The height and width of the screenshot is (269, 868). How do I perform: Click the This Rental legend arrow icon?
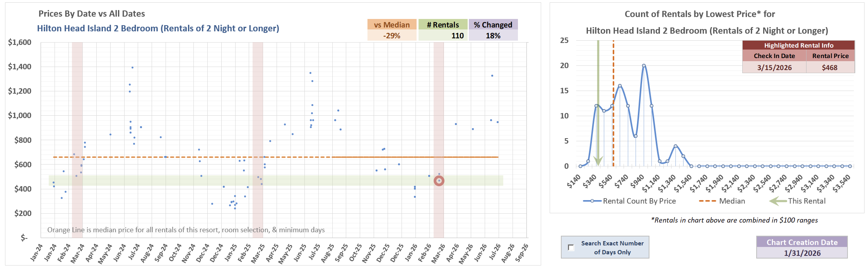(777, 201)
